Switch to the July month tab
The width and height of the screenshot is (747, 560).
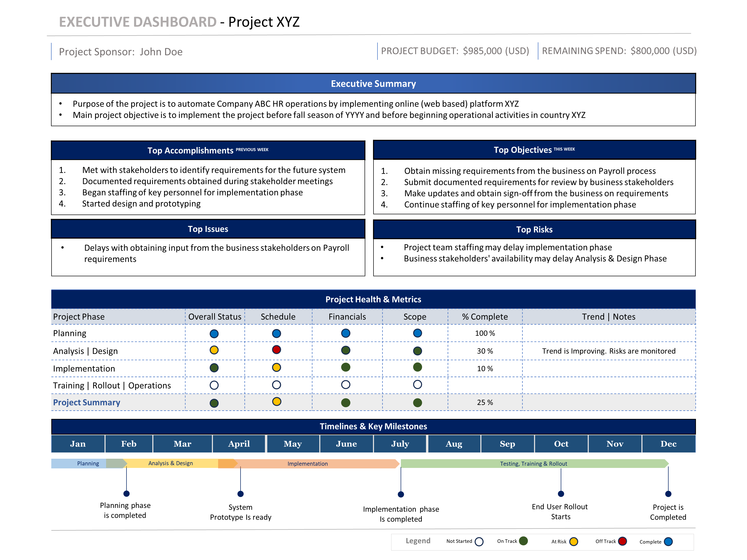click(x=400, y=444)
